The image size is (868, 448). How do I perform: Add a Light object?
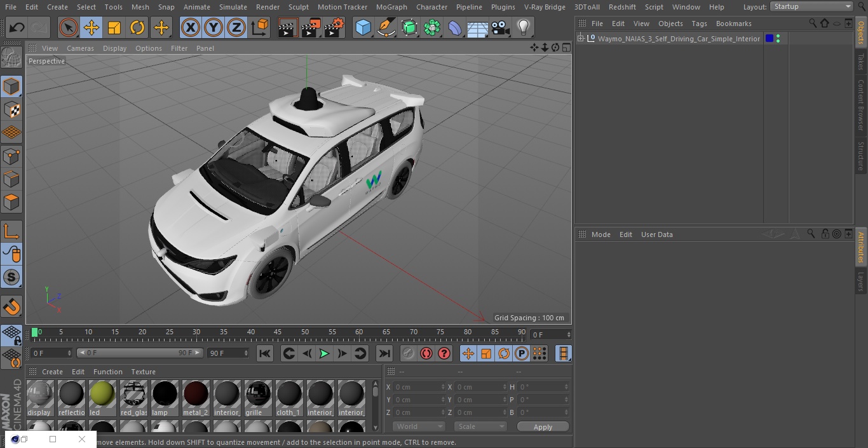pyautogui.click(x=523, y=27)
